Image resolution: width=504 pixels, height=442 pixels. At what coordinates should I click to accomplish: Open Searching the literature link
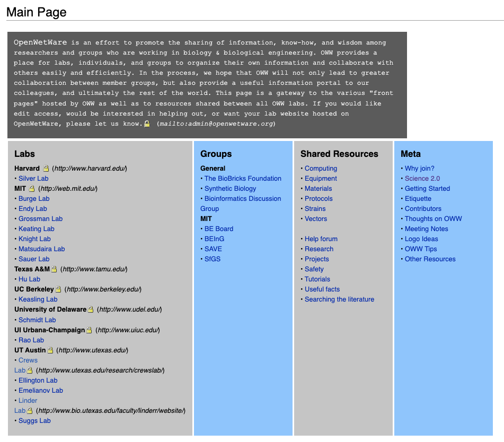(339, 299)
